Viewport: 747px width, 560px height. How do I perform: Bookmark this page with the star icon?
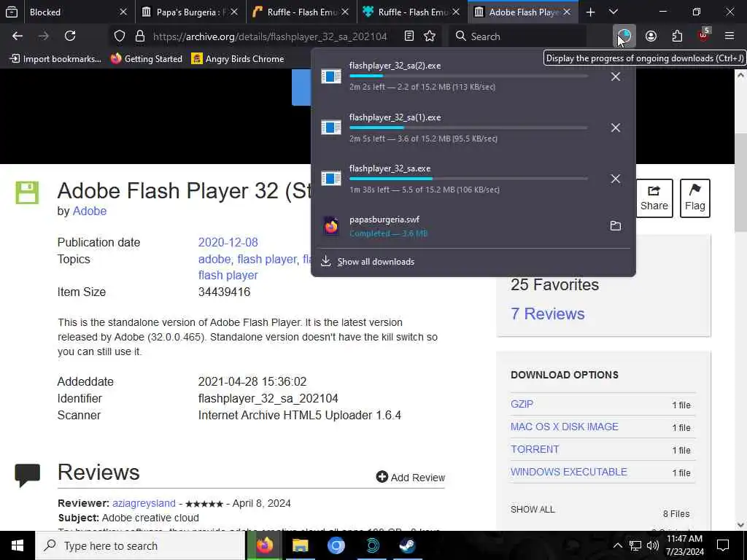430,36
